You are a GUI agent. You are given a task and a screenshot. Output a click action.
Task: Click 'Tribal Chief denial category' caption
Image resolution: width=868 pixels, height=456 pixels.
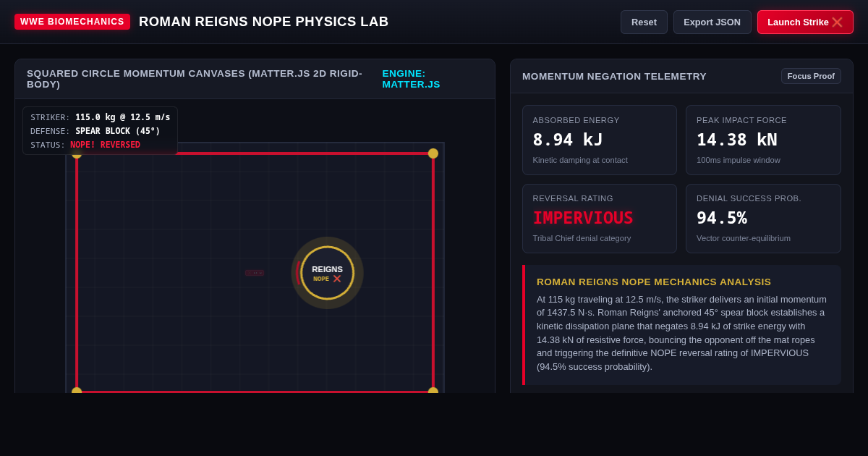click(582, 238)
